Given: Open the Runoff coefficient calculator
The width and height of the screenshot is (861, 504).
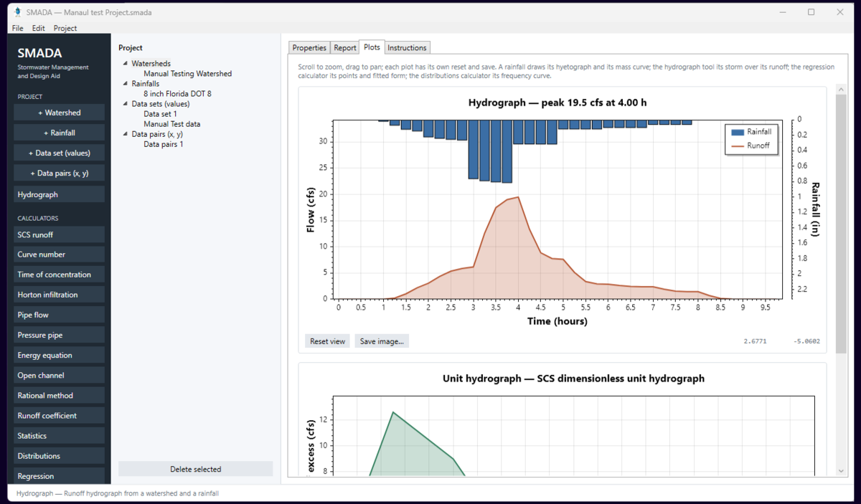Looking at the screenshot, I should click(x=60, y=415).
